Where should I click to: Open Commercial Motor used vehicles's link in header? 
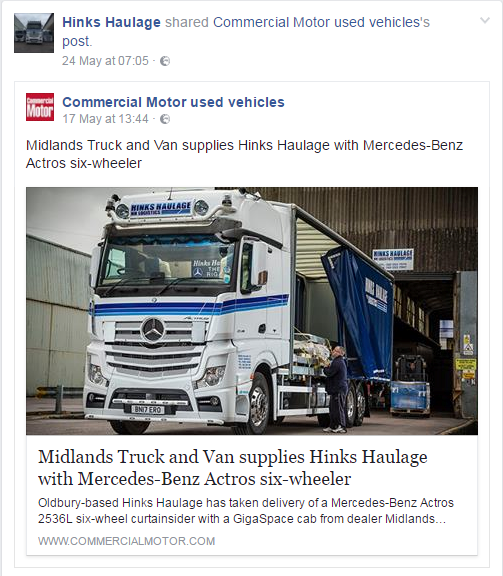(x=321, y=22)
